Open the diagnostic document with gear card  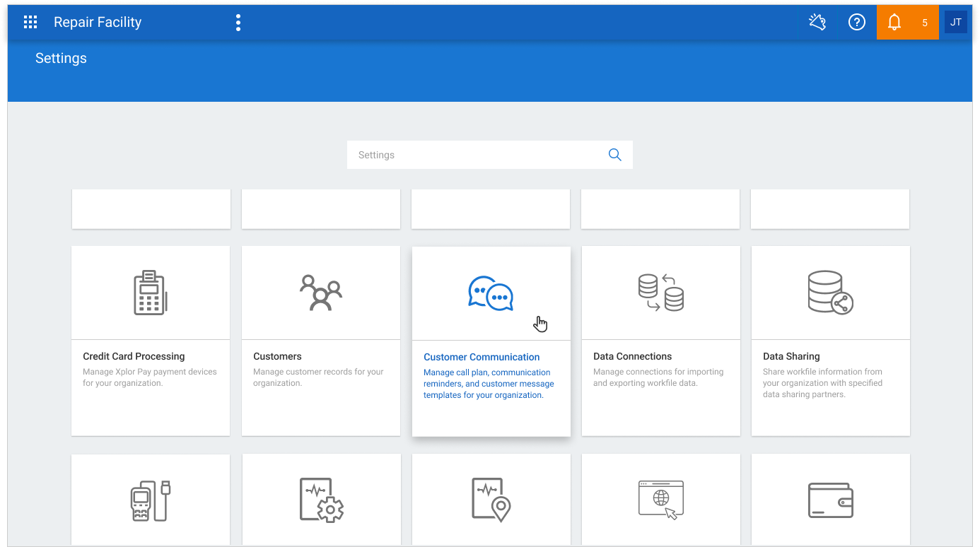pos(322,500)
